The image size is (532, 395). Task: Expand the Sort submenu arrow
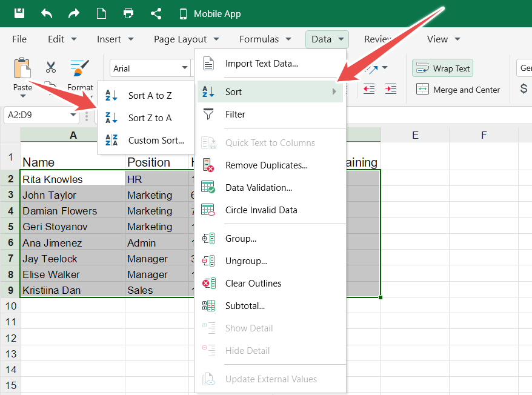click(x=334, y=92)
